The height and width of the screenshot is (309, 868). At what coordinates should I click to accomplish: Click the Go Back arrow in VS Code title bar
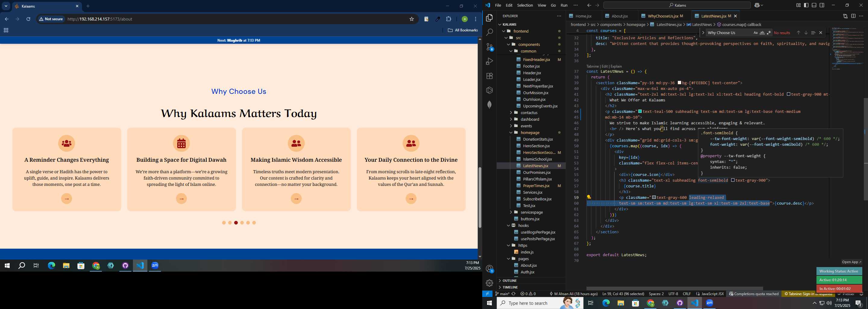[x=589, y=5]
